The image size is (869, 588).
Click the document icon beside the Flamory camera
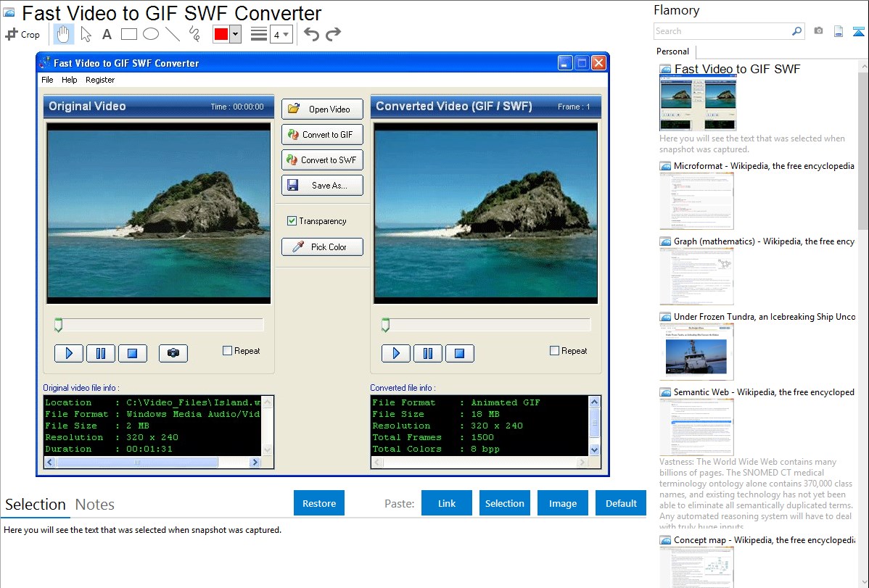click(839, 31)
